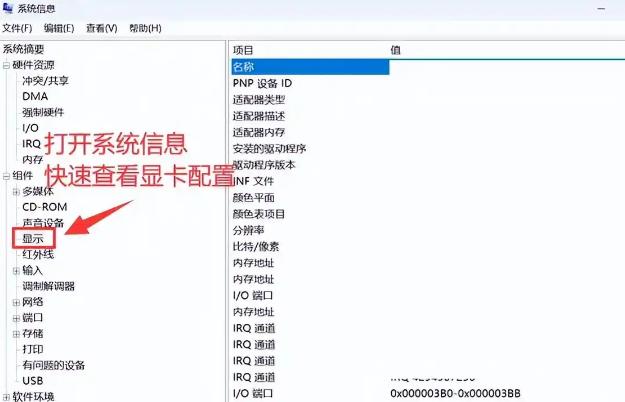
Task: Select 冲突/共享 in the tree
Action: point(45,81)
